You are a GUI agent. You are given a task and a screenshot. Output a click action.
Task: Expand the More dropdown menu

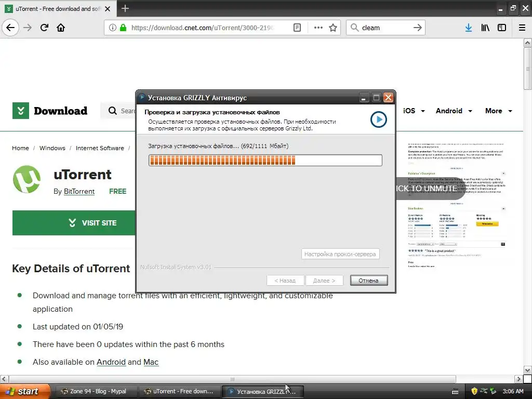pyautogui.click(x=498, y=111)
